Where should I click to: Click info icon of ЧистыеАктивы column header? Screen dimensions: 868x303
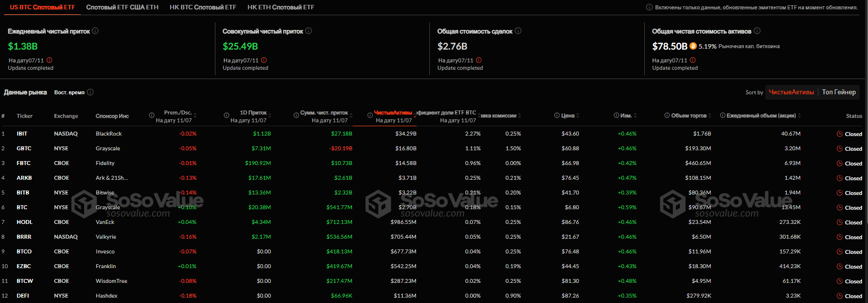(x=370, y=115)
